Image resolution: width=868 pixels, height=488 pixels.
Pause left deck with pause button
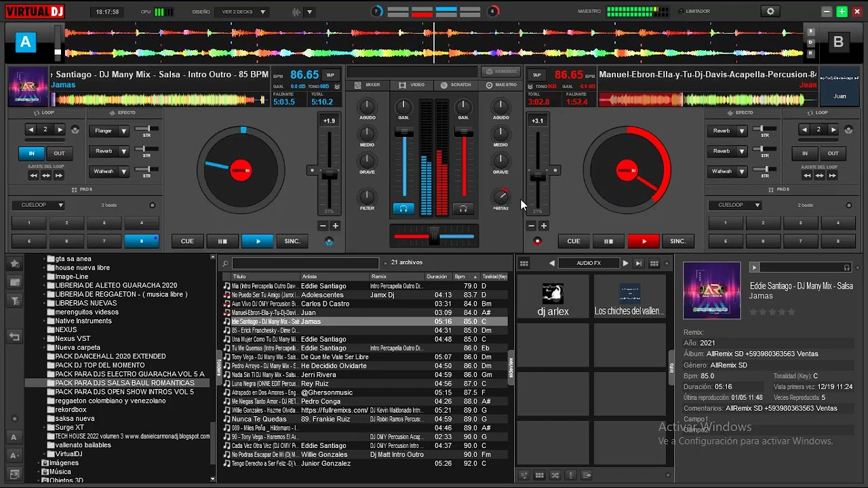pyautogui.click(x=222, y=241)
